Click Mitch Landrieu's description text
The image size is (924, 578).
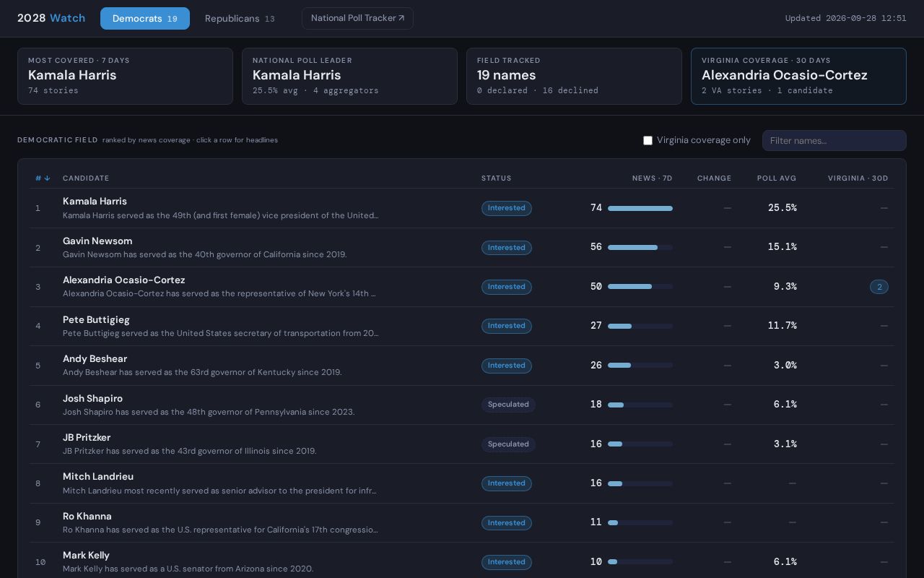click(x=219, y=491)
